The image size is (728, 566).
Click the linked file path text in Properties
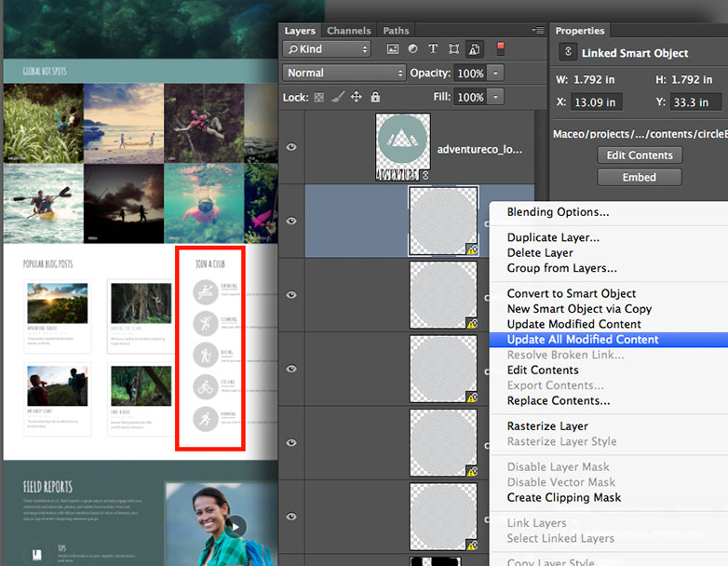pos(640,134)
